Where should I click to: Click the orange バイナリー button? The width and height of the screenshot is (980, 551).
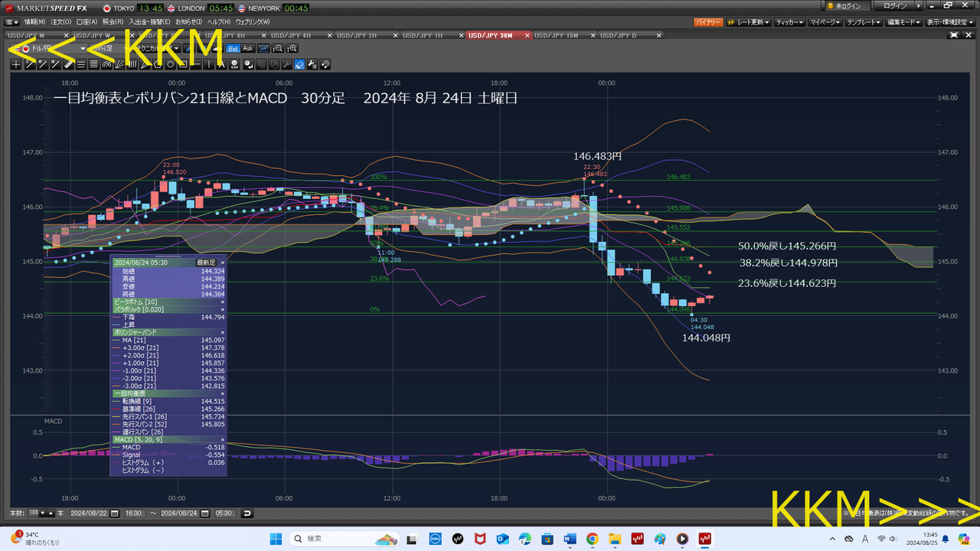click(x=707, y=22)
